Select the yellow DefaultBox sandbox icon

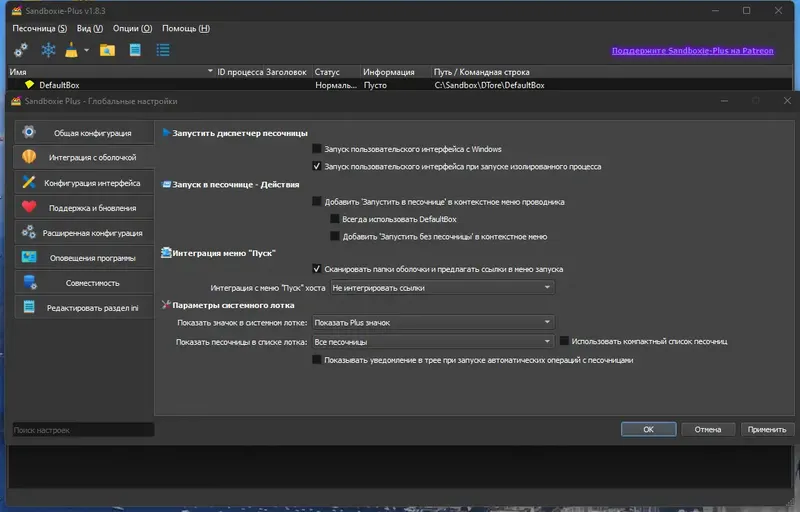point(30,85)
